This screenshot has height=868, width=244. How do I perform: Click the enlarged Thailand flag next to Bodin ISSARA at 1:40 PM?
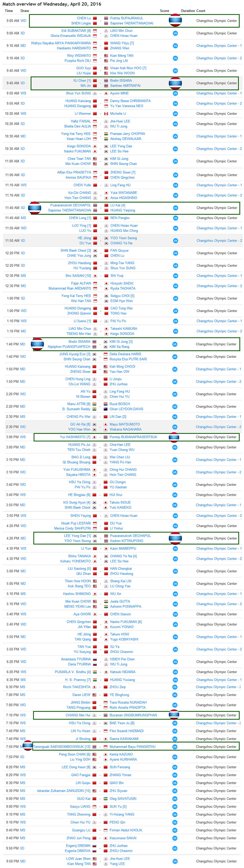pyautogui.click(x=37, y=344)
